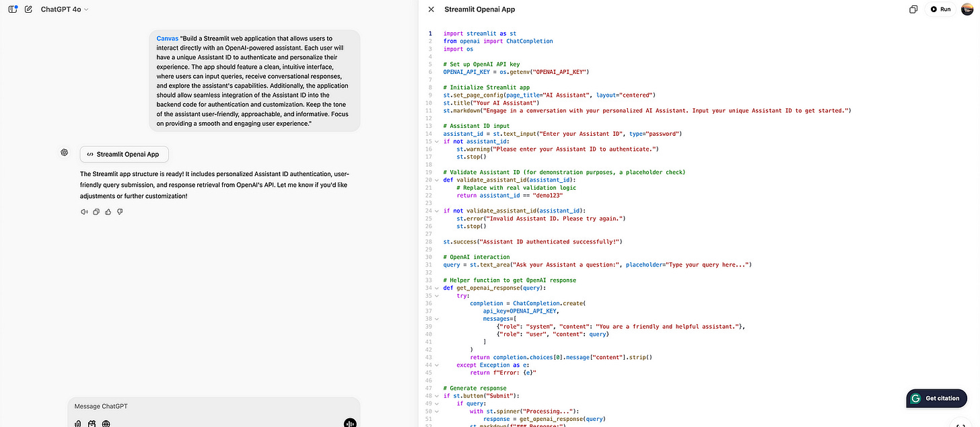Open the tools toolbox icon in composer

coord(92,423)
